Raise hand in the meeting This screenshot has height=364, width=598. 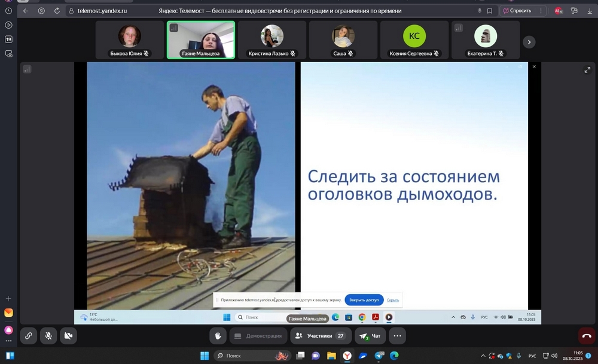click(218, 336)
